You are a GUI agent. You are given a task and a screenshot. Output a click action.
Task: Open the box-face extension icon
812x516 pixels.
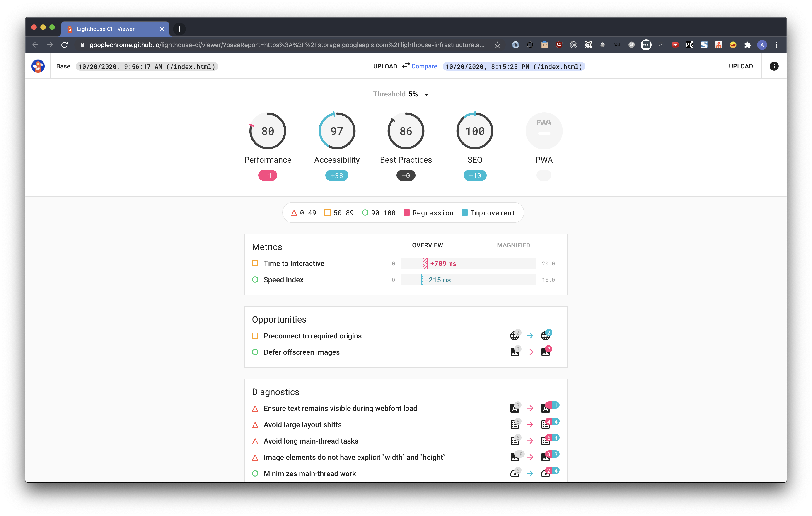[544, 45]
